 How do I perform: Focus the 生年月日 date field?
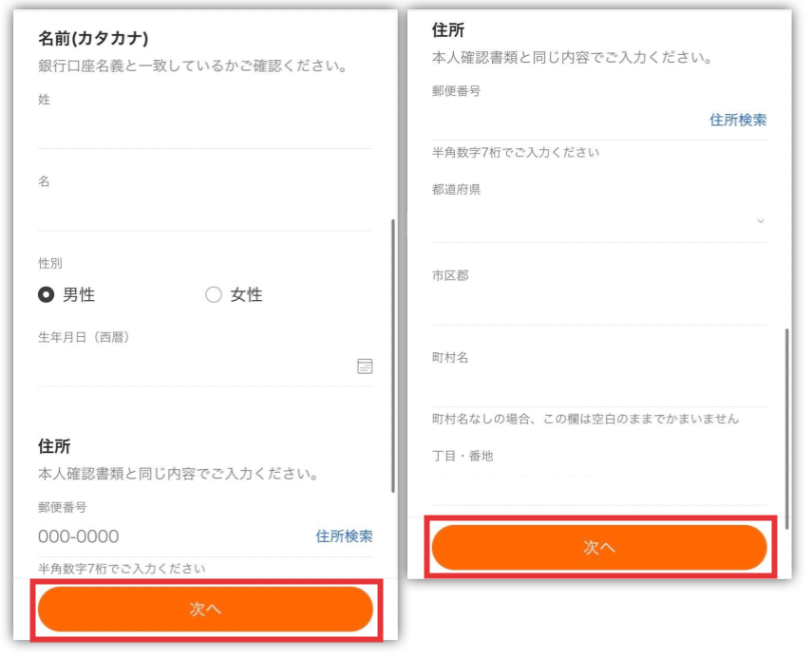[x=190, y=366]
